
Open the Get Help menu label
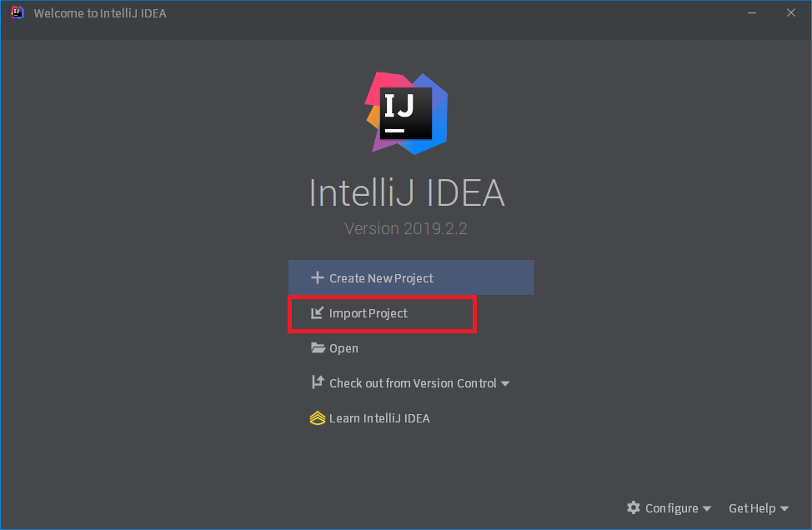point(752,508)
